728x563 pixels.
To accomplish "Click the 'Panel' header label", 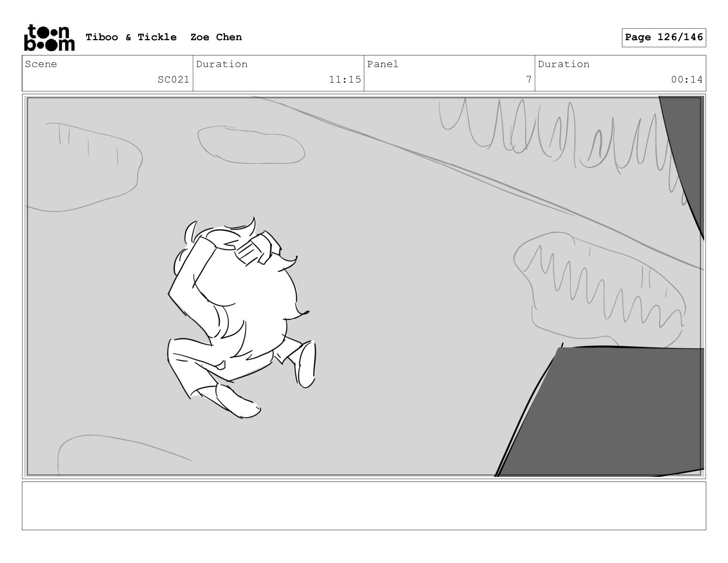I will [x=383, y=64].
